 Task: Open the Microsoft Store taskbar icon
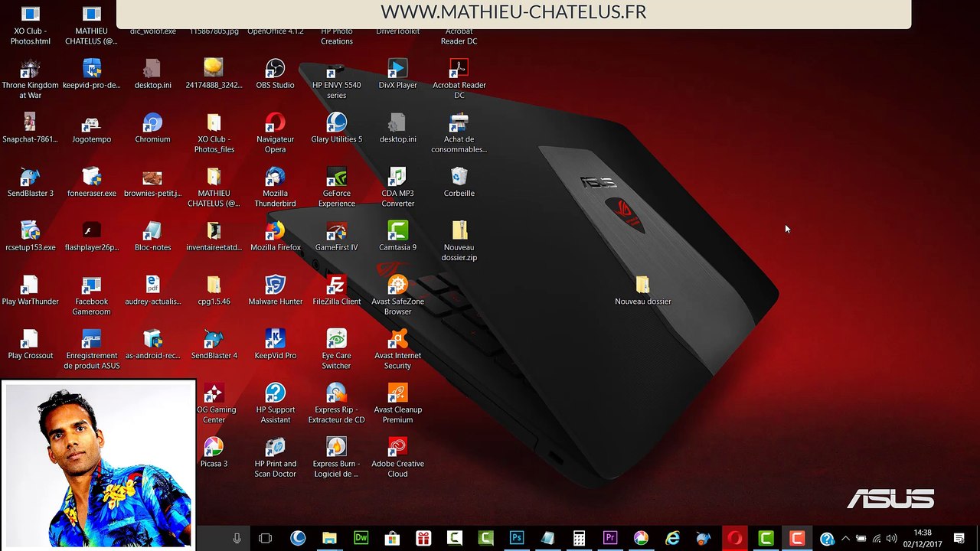pyautogui.click(x=392, y=539)
